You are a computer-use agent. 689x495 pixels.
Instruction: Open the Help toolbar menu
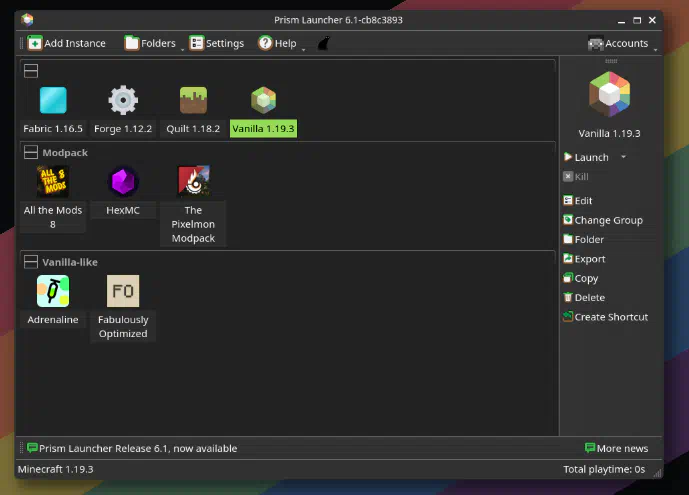pyautogui.click(x=278, y=43)
